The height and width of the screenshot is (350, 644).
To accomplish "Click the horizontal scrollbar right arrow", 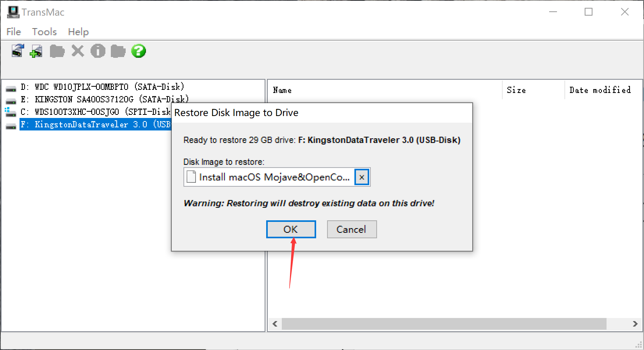I will 635,324.
